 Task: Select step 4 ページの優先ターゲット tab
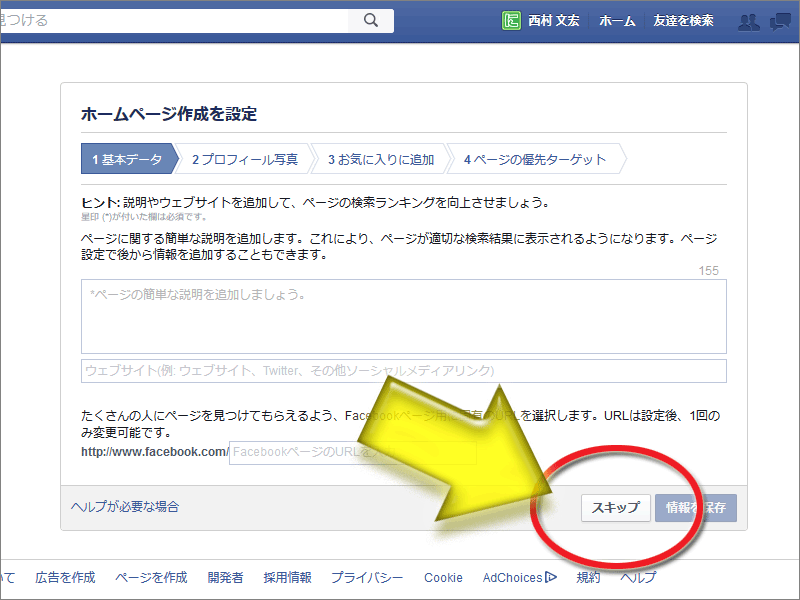(x=535, y=159)
